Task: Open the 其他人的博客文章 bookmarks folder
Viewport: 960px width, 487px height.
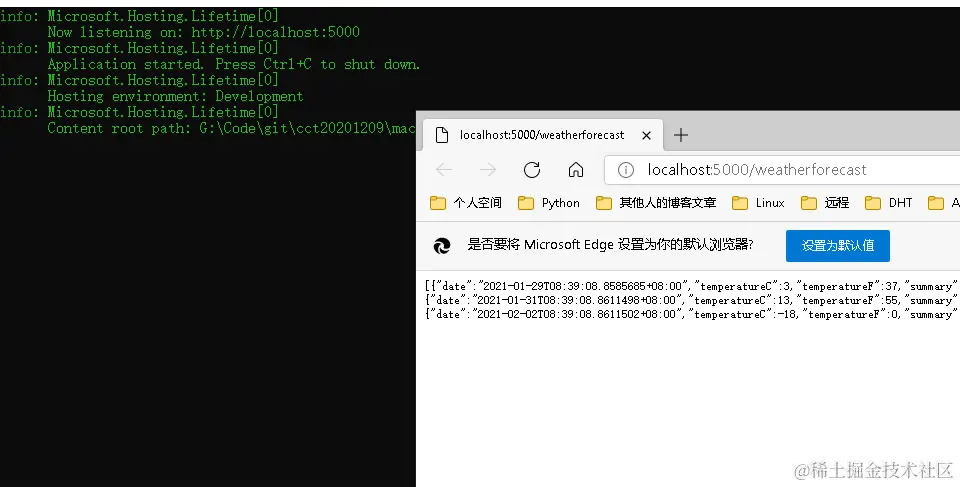Action: (x=656, y=203)
